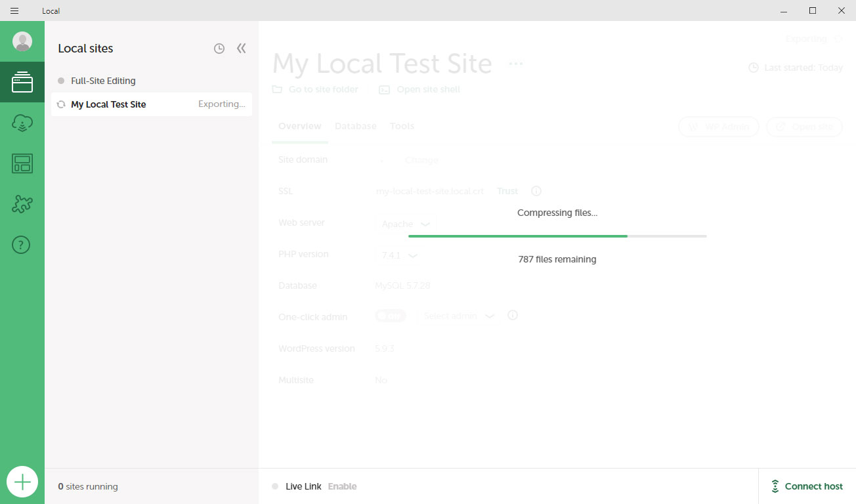
Task: Click the MySQL 5.7.28 database value
Action: [403, 285]
